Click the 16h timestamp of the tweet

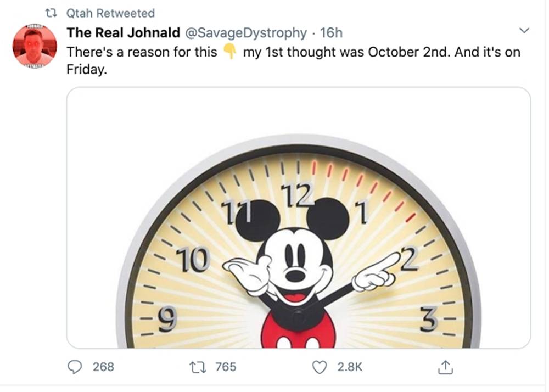tap(331, 33)
